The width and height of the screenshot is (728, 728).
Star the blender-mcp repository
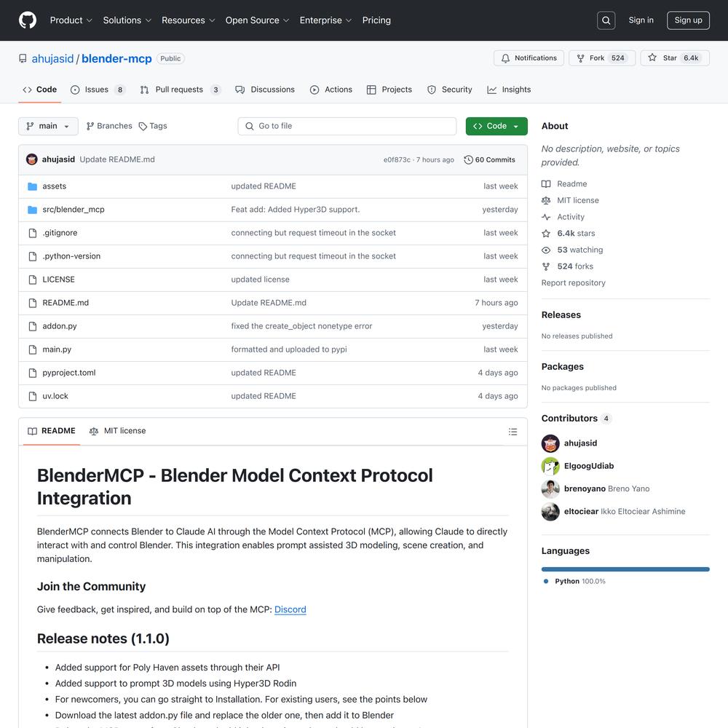coord(674,58)
